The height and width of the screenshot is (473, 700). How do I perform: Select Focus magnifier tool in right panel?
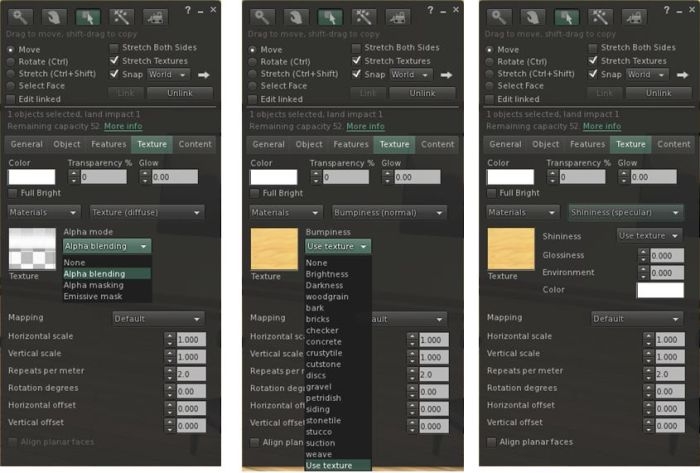point(499,17)
